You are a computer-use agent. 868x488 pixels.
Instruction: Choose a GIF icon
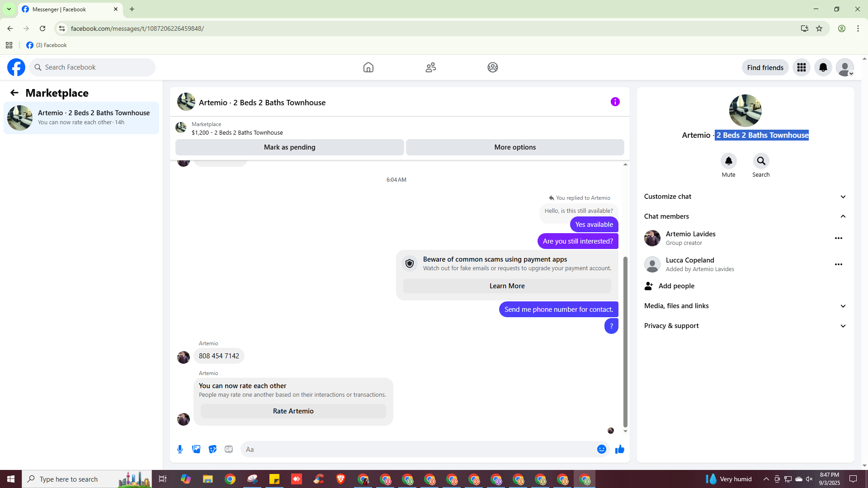pyautogui.click(x=229, y=449)
